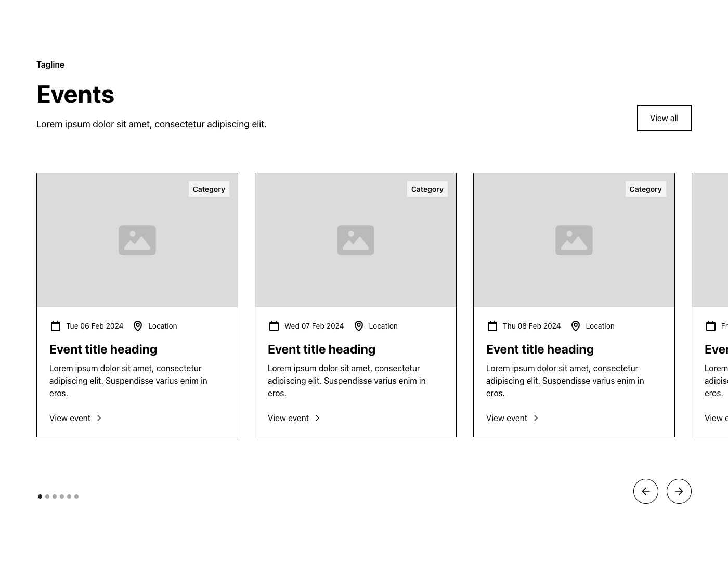Click the Tue 06 Feb 2024 date text
The width and height of the screenshot is (728, 562).
coord(95,326)
